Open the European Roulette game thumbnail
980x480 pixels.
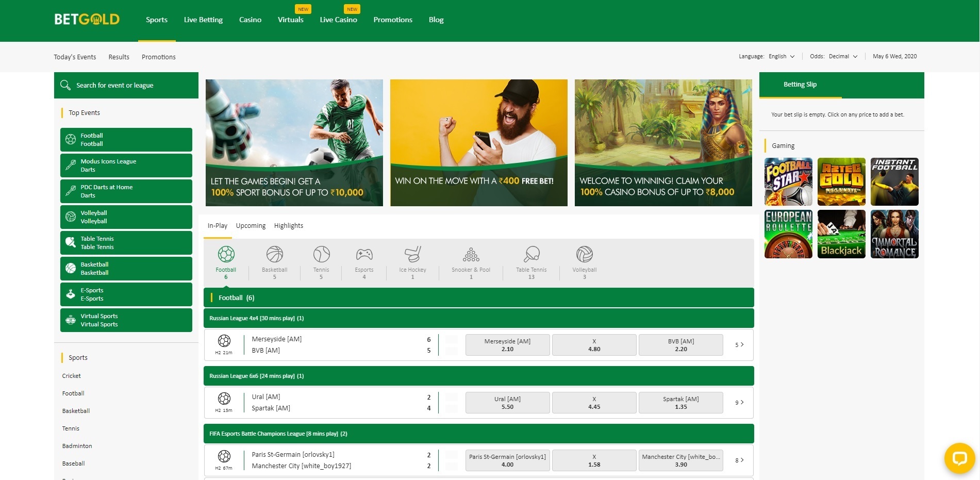pyautogui.click(x=788, y=234)
